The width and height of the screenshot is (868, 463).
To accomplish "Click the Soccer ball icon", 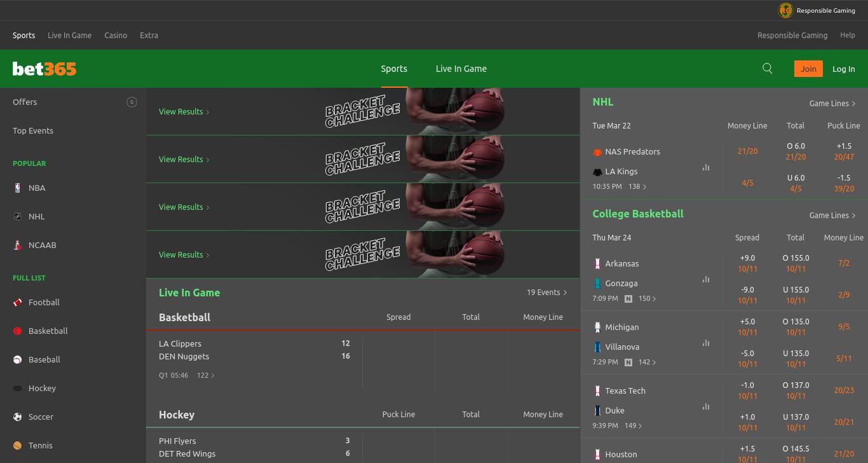I will 18,417.
